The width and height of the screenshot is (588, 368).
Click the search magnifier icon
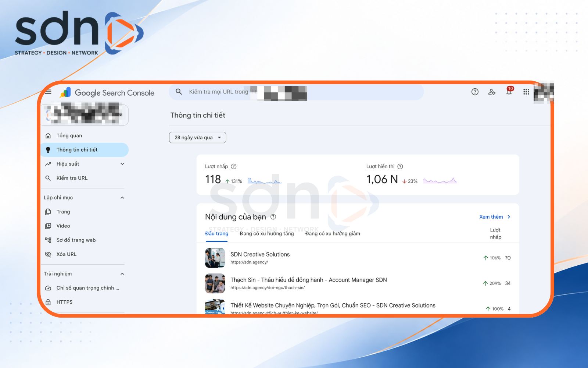(179, 92)
